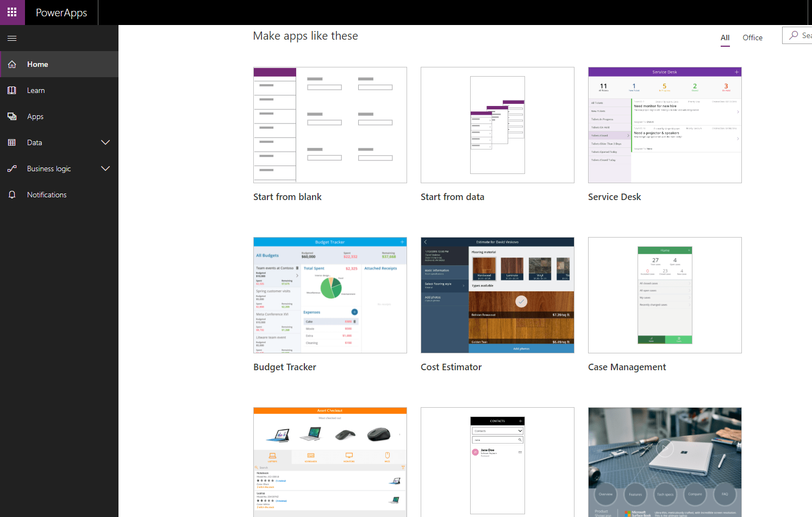Click the Business logic flow icon
Screen dimensions: 812x517
(x=12, y=169)
